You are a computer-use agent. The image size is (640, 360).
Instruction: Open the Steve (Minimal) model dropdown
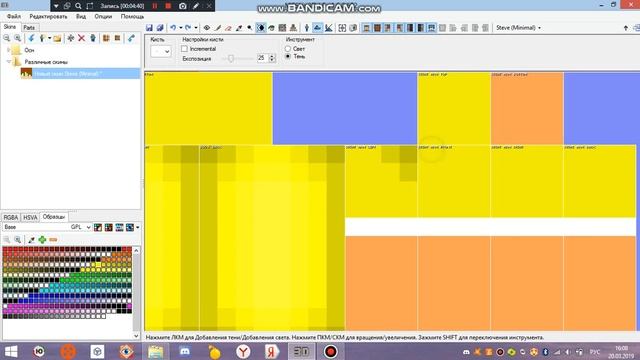pos(518,28)
